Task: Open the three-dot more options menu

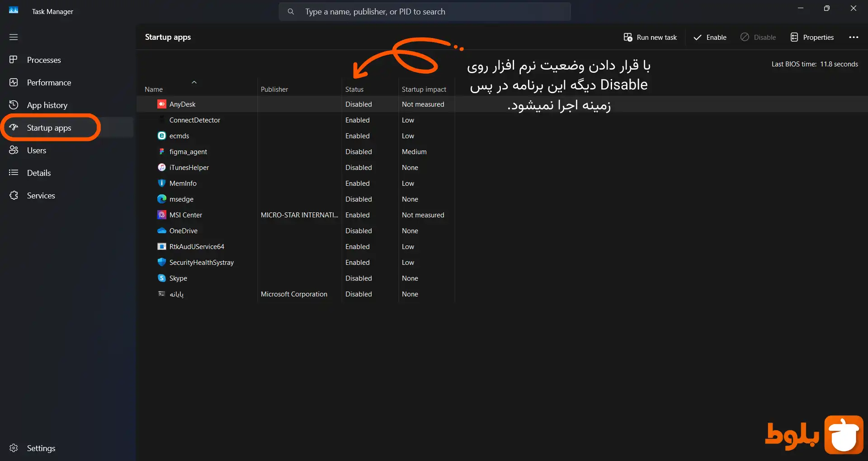Action: pos(853,38)
